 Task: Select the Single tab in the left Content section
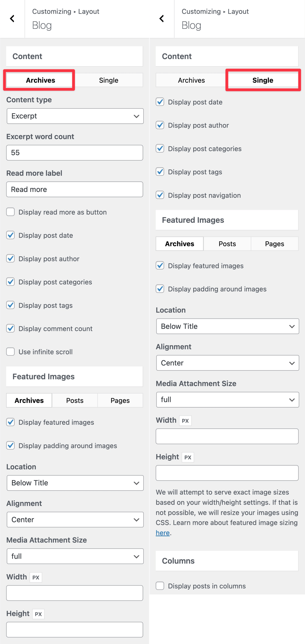point(108,80)
